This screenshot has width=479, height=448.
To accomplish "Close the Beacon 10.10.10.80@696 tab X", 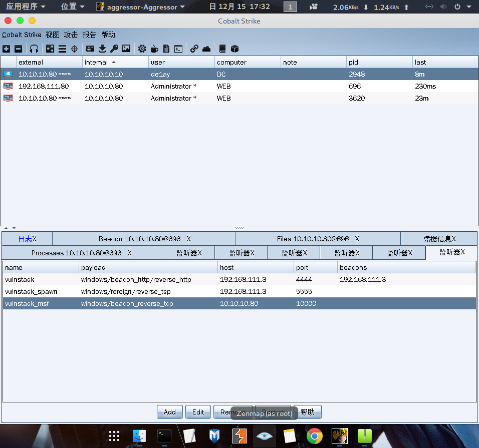I will coord(189,239).
